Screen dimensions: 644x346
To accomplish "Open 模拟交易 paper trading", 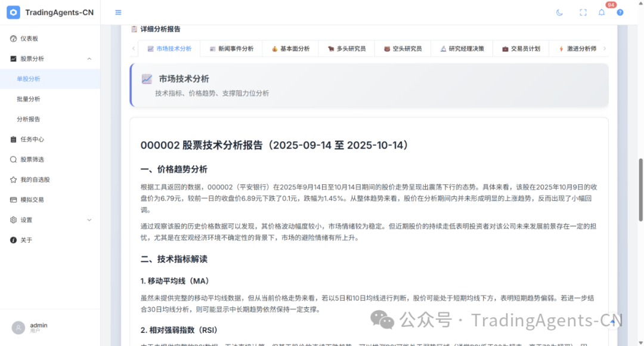I will [32, 200].
